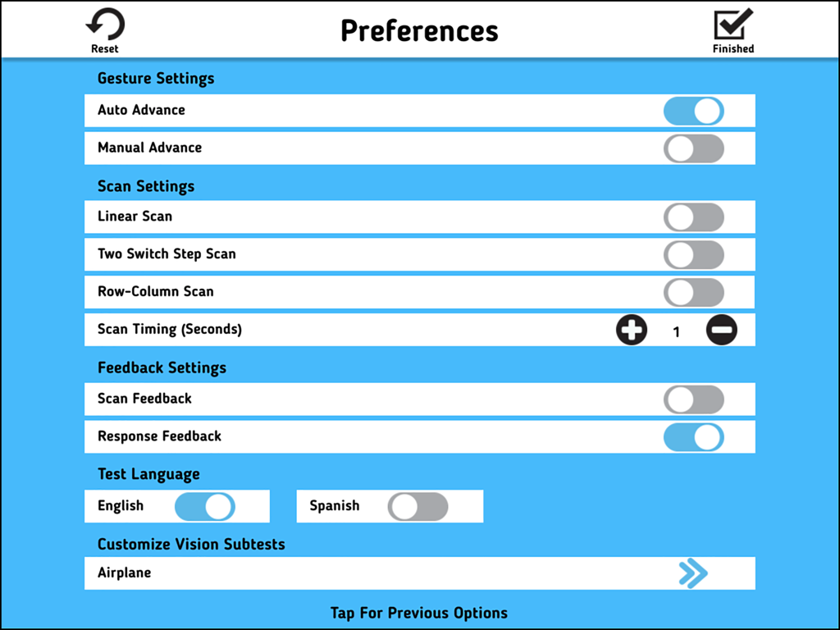Enable Two Switch Step Scan
The height and width of the screenshot is (630, 840).
693,254
